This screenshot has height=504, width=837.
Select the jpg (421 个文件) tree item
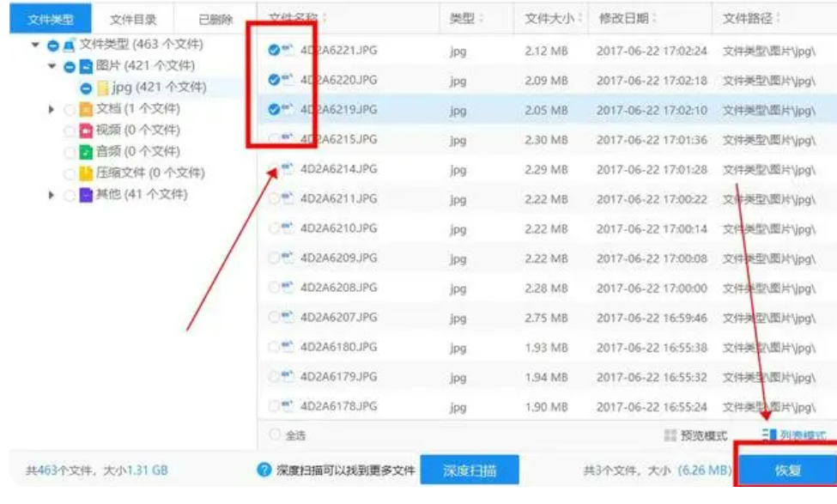click(x=158, y=88)
